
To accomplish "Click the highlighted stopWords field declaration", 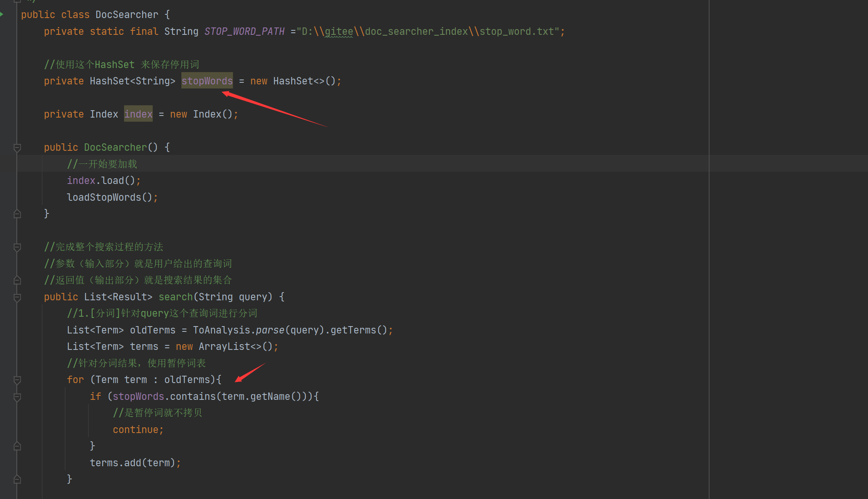I will 207,81.
